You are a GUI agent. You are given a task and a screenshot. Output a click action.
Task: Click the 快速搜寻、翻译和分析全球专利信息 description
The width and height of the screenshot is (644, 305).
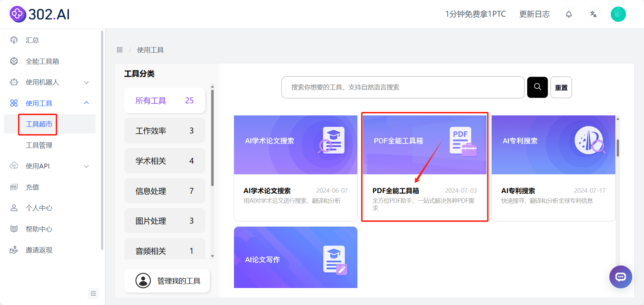point(547,201)
